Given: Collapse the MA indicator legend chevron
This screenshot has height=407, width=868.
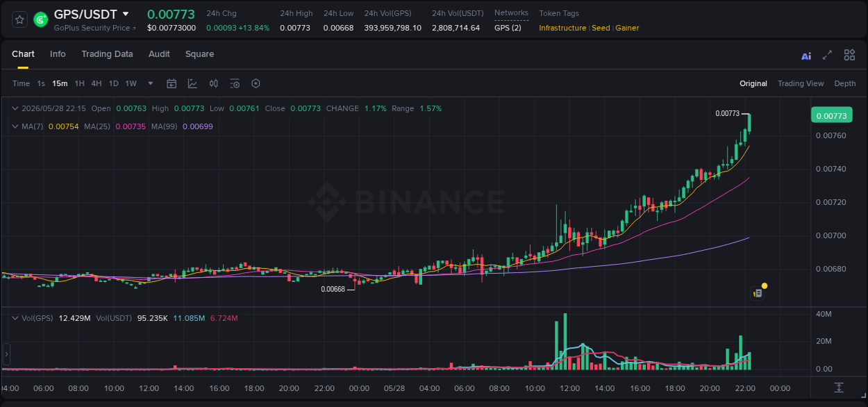Looking at the screenshot, I should pyautogui.click(x=15, y=126).
